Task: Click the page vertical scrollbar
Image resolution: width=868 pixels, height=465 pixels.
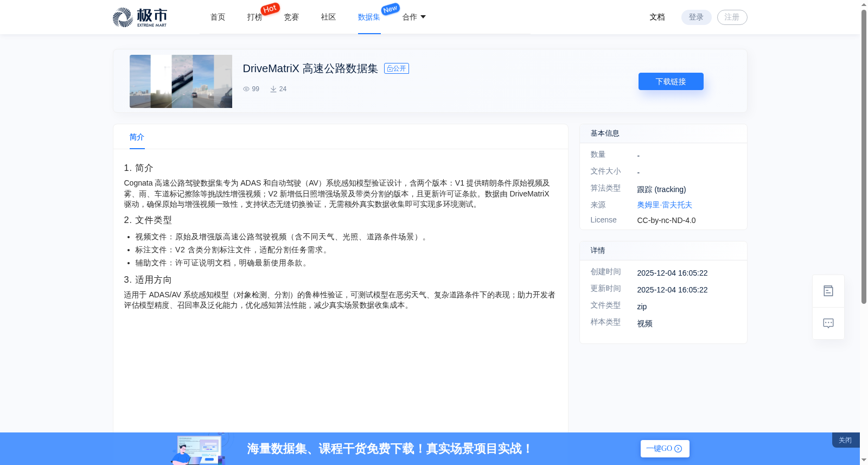Action: (864, 157)
